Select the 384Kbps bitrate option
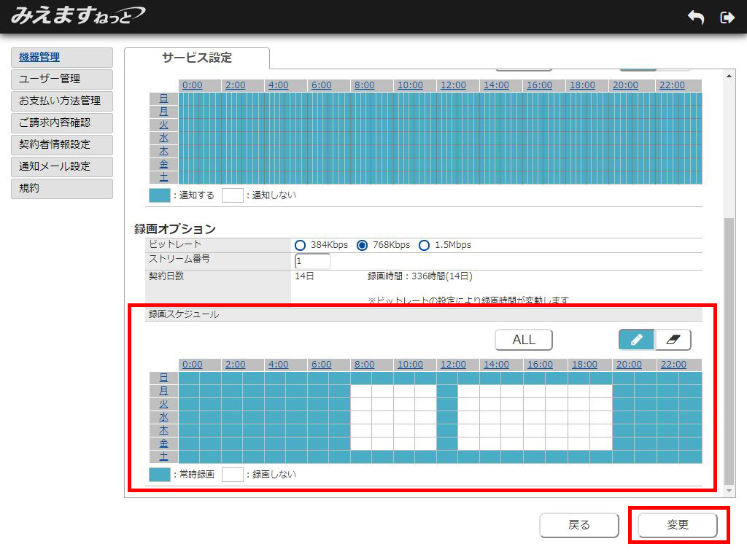Screen dimensions: 747x560 [301, 245]
